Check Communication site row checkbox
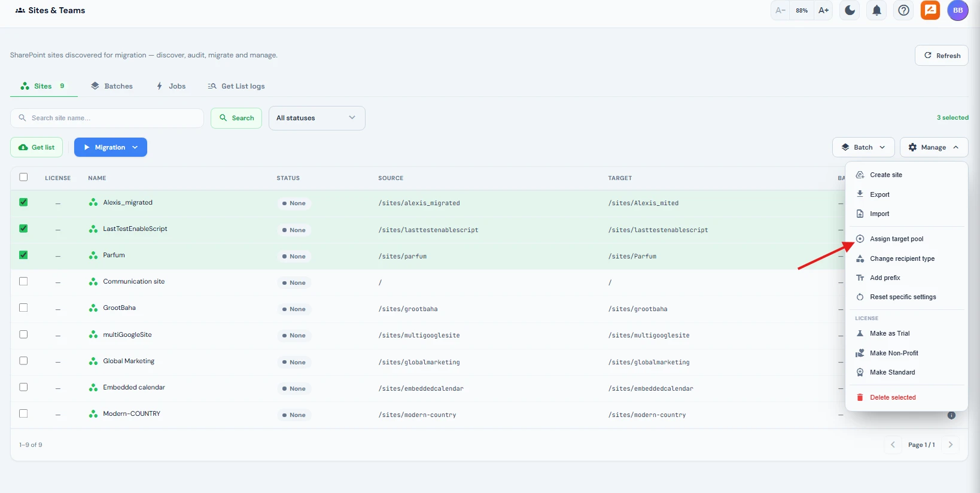Screen dimensions: 980x493 click(23, 281)
